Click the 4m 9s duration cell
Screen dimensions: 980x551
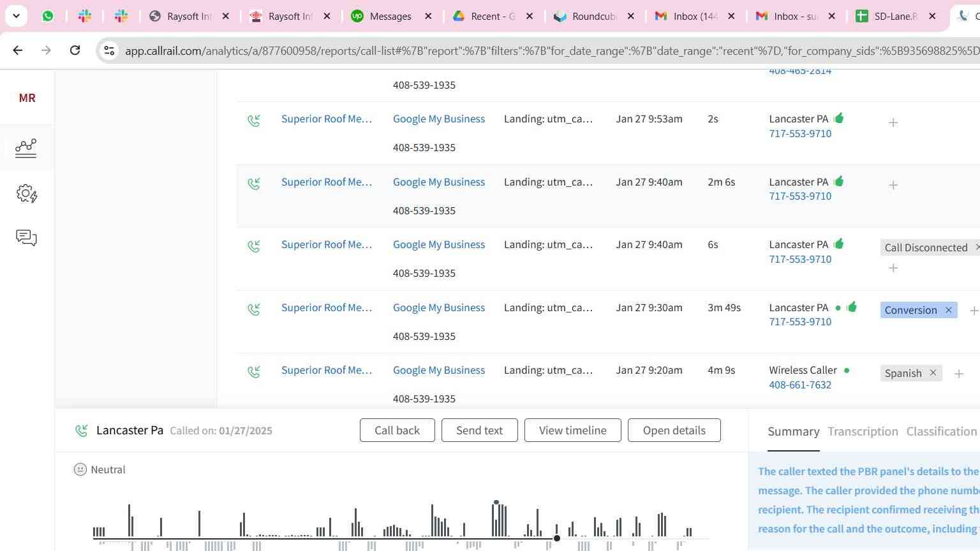pos(721,370)
